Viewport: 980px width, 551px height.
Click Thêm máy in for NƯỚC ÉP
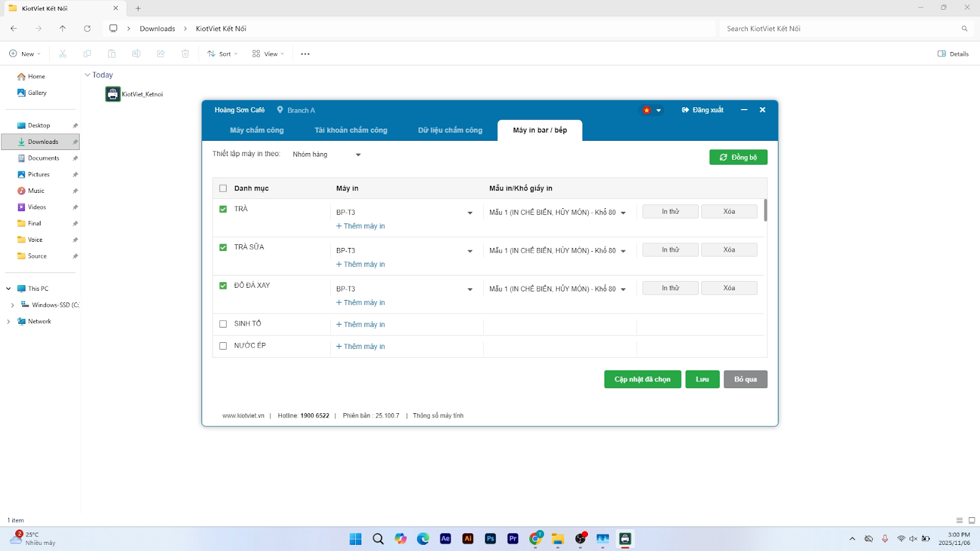(361, 347)
